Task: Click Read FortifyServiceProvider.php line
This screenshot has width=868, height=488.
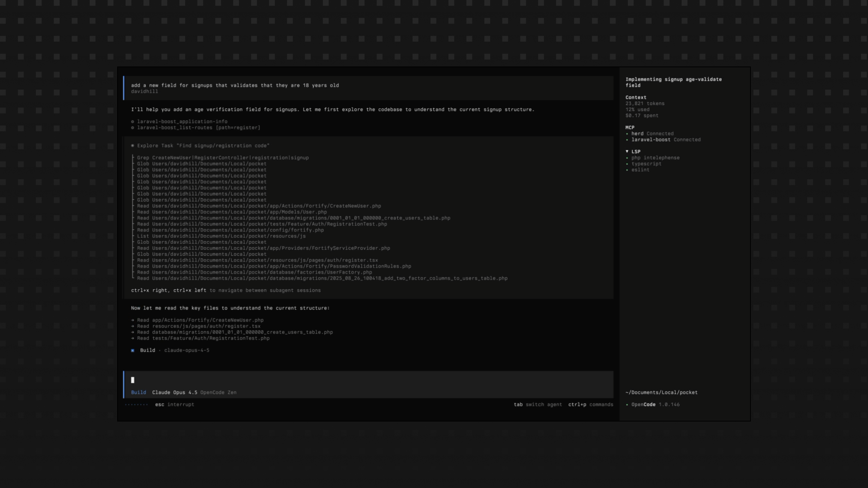Action: (264, 248)
